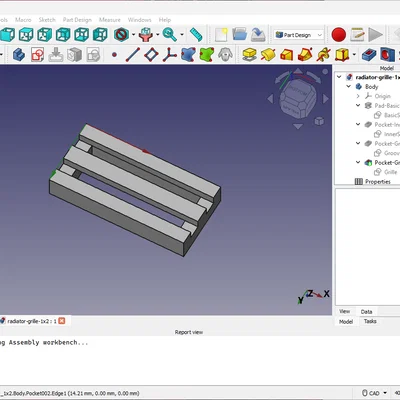Open a document with the folder icon
Viewport: 400px width, 400px height.
point(240,35)
